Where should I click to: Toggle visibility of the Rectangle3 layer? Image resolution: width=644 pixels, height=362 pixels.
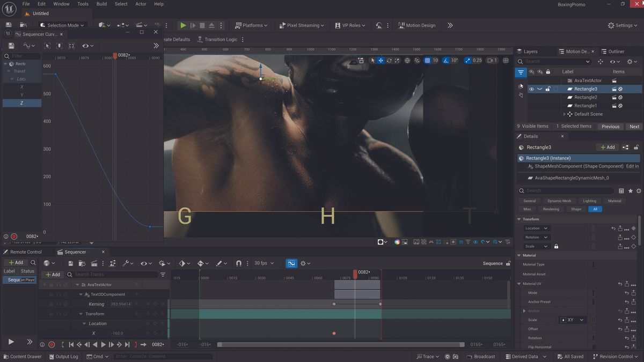tap(531, 89)
